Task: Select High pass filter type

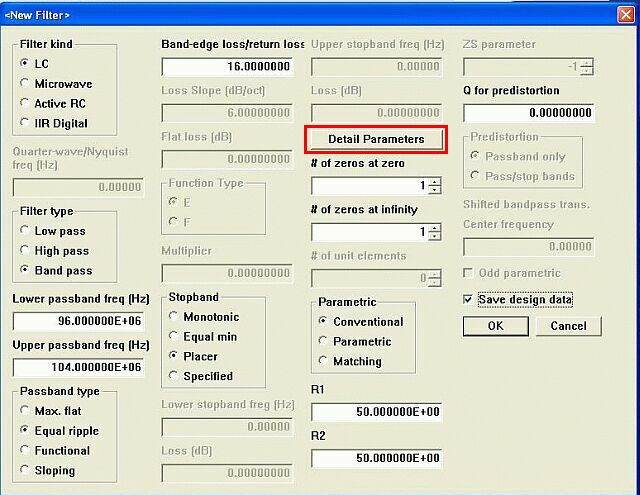Action: (26, 251)
